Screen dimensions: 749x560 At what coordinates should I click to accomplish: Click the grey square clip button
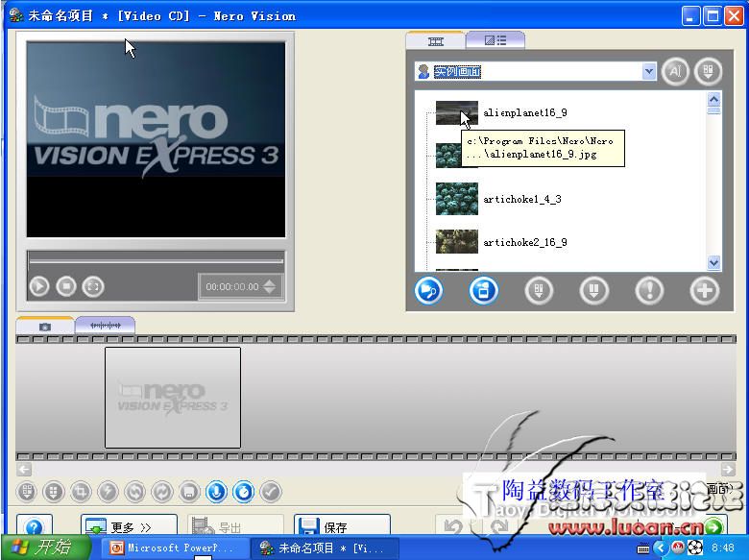point(189,492)
